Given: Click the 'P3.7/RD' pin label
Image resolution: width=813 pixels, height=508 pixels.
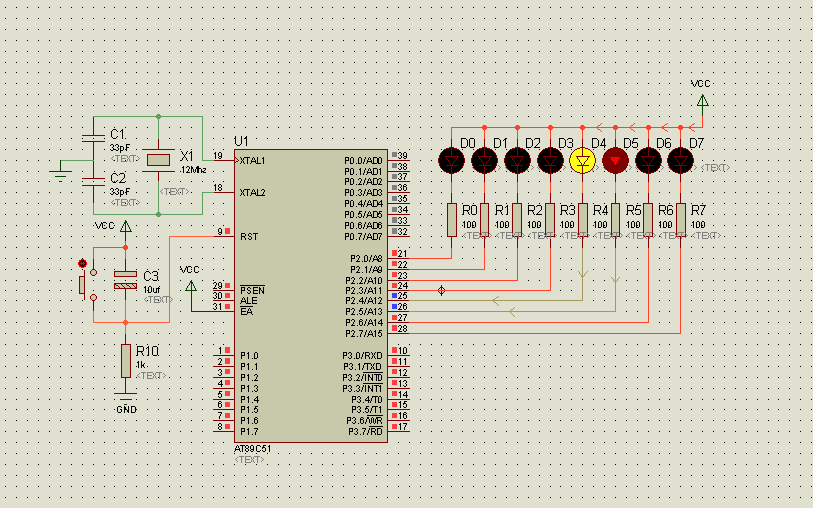Looking at the screenshot, I should [x=365, y=431].
